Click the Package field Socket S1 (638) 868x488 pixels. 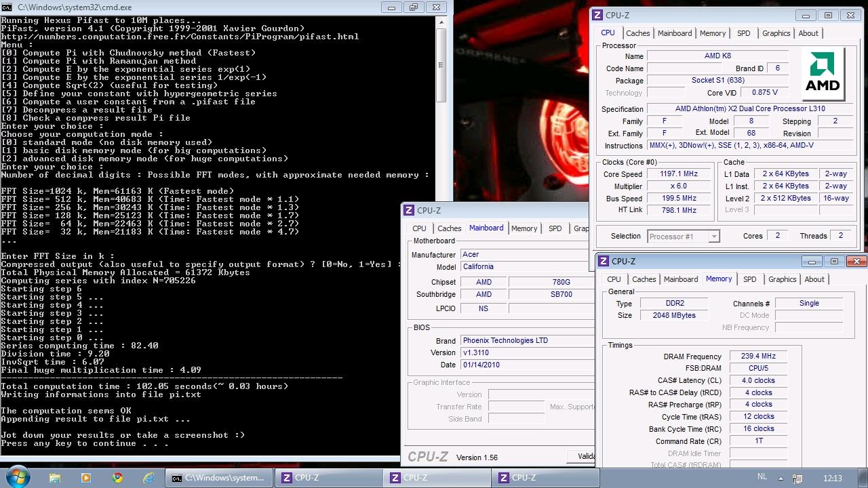(x=718, y=80)
